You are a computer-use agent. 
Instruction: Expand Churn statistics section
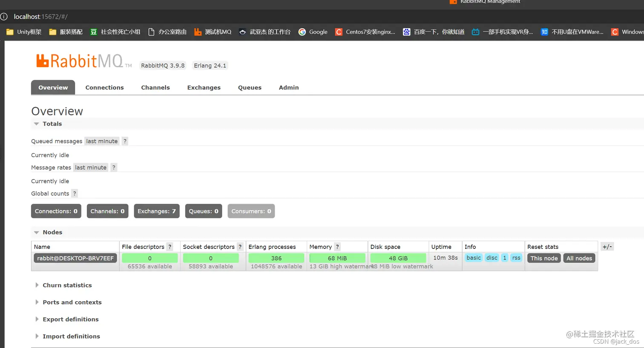click(x=63, y=285)
